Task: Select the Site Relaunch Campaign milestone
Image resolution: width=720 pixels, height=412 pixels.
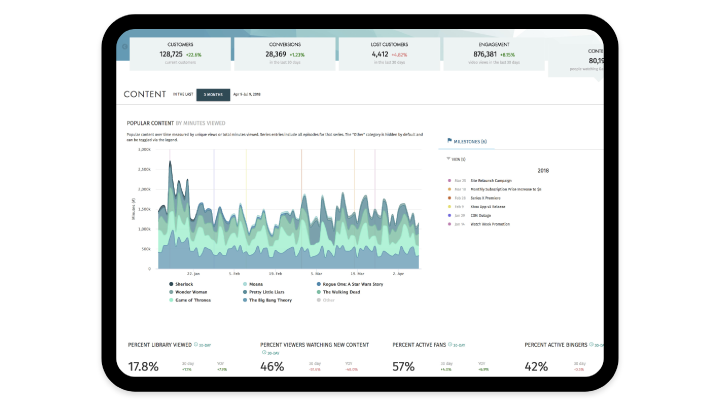Action: coord(491,181)
